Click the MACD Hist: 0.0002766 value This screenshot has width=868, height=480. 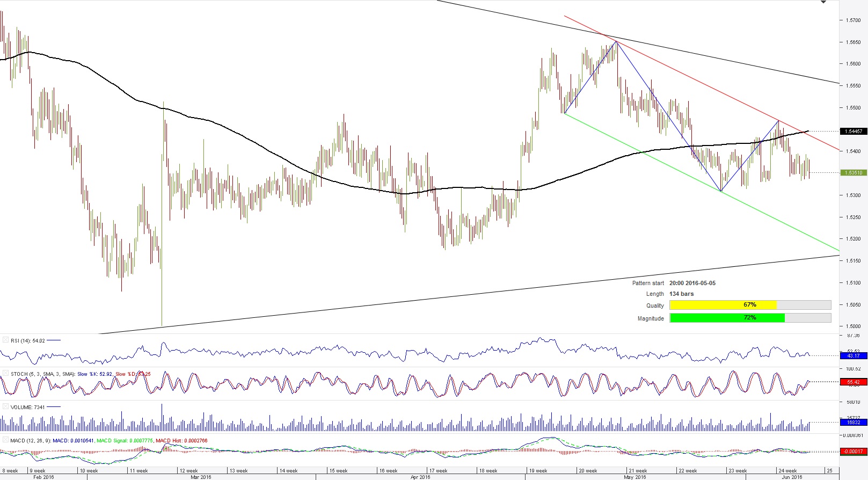(181, 440)
